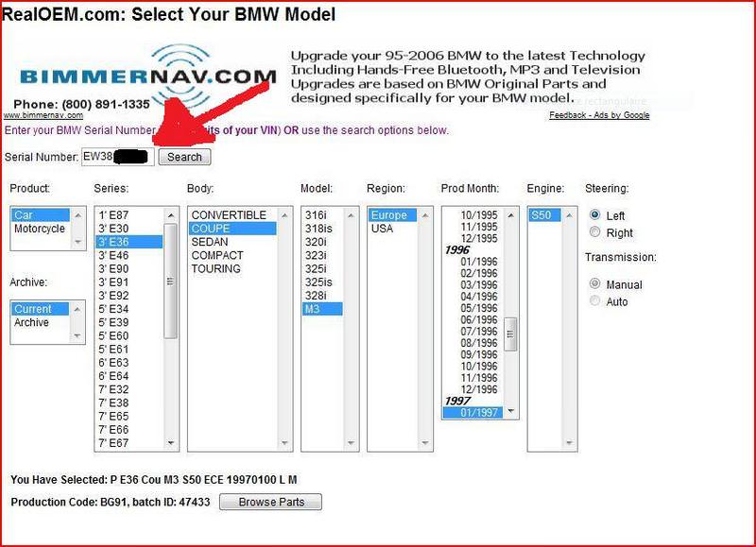This screenshot has width=756, height=547.
Task: Select Motorcycle in the Product list
Action: pos(41,229)
